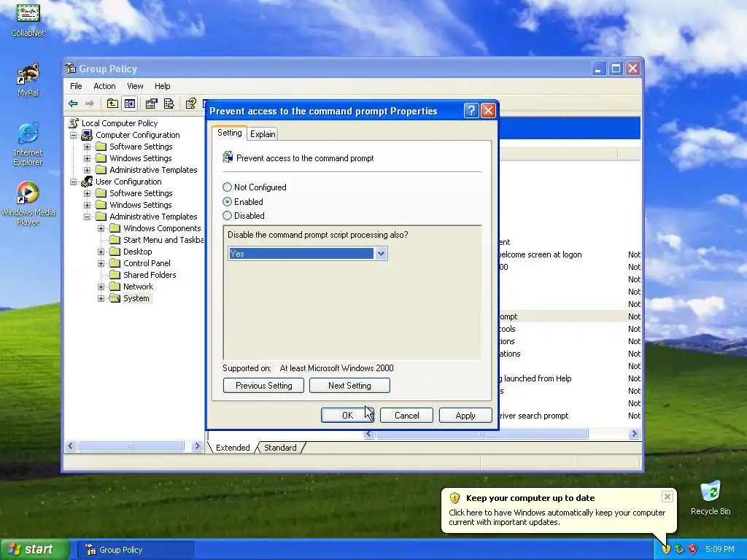Image resolution: width=747 pixels, height=560 pixels.
Task: Click Group Policy taskbar button
Action: 135,550
